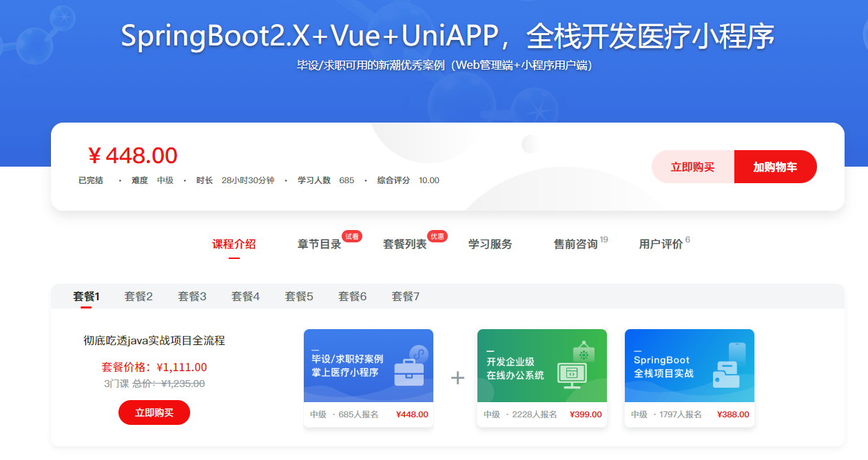Screen dimensions: 868x460
Task: Click the 套餐价格：¥1,111.00 text
Action: coord(154,367)
